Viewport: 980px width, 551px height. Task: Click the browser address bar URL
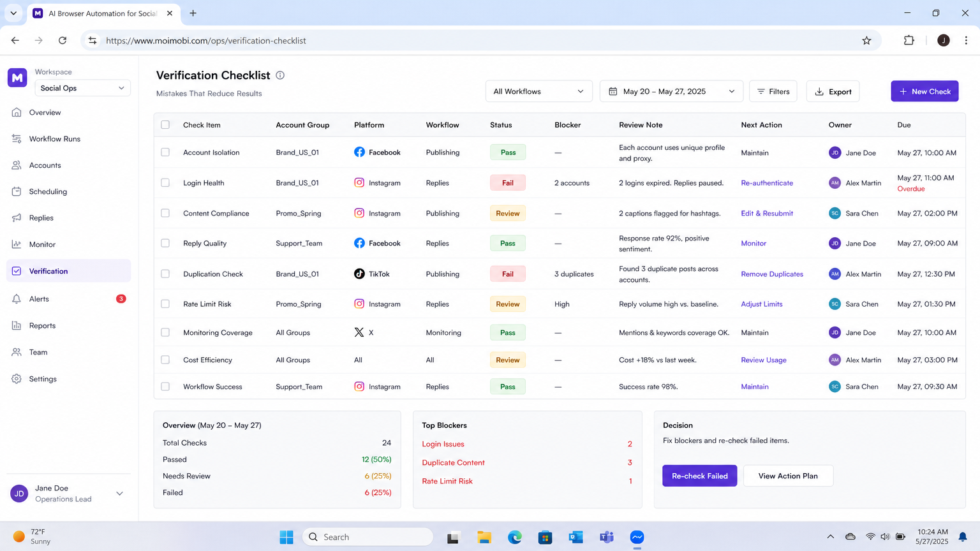[205, 41]
